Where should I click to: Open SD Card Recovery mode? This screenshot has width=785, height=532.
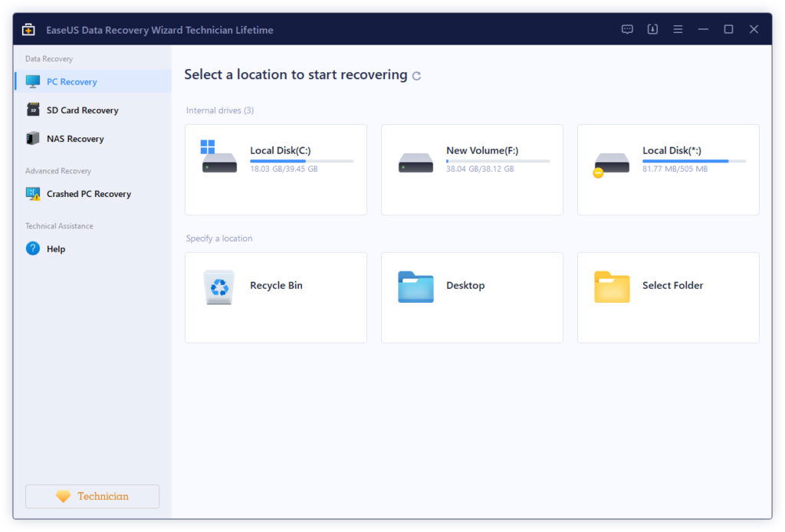[x=93, y=110]
